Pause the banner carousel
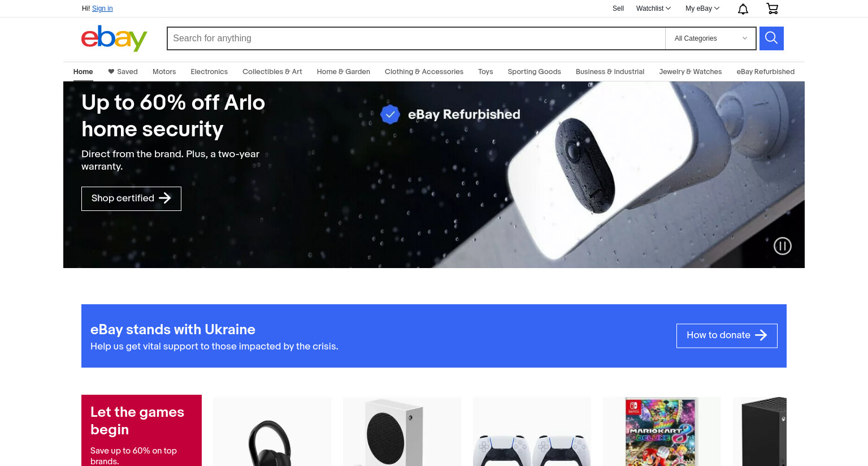The width and height of the screenshot is (868, 466). (x=783, y=246)
